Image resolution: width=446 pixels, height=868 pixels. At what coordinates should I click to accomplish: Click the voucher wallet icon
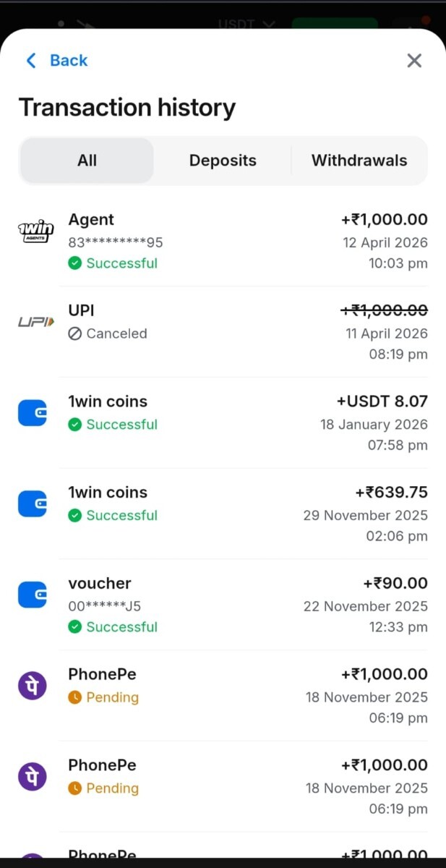[x=33, y=595]
